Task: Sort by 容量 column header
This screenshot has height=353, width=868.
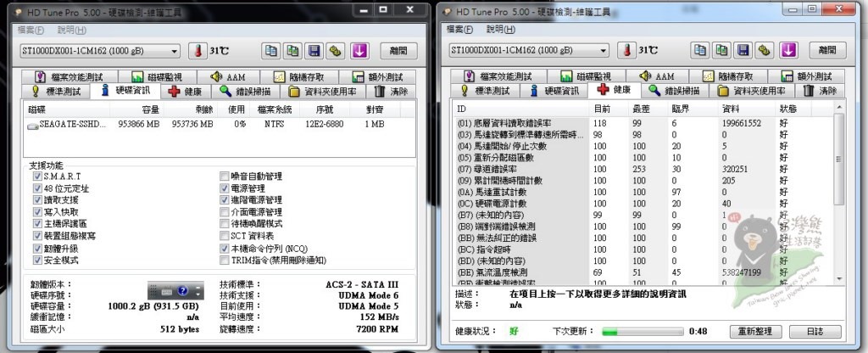Action: click(x=136, y=109)
